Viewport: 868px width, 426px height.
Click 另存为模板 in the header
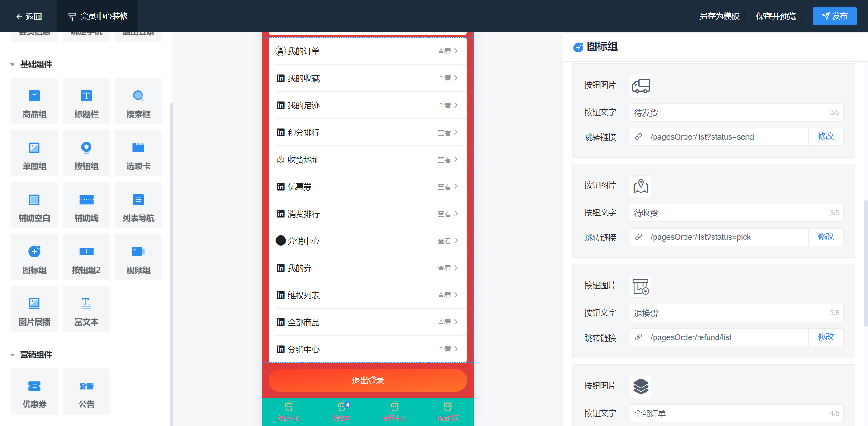pyautogui.click(x=719, y=16)
